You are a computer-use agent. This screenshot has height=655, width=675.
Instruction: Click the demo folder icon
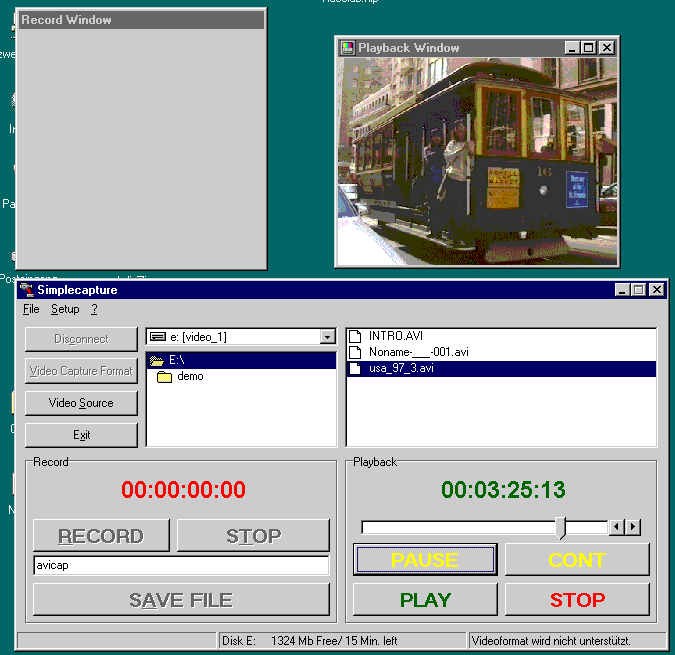(x=164, y=377)
